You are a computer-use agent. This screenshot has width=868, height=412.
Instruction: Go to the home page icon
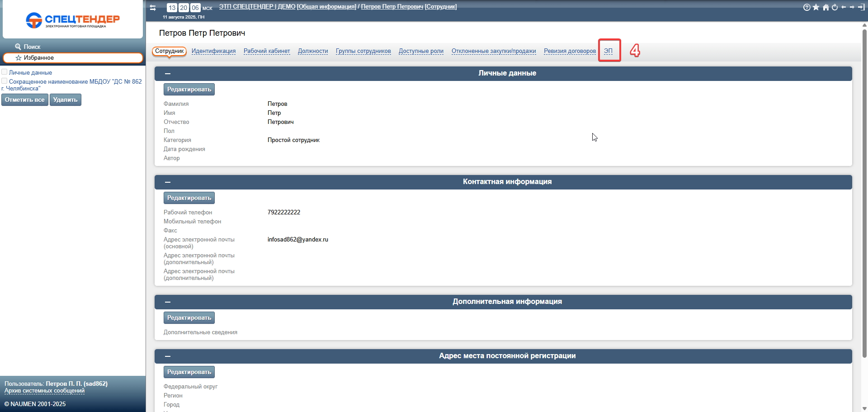point(826,7)
